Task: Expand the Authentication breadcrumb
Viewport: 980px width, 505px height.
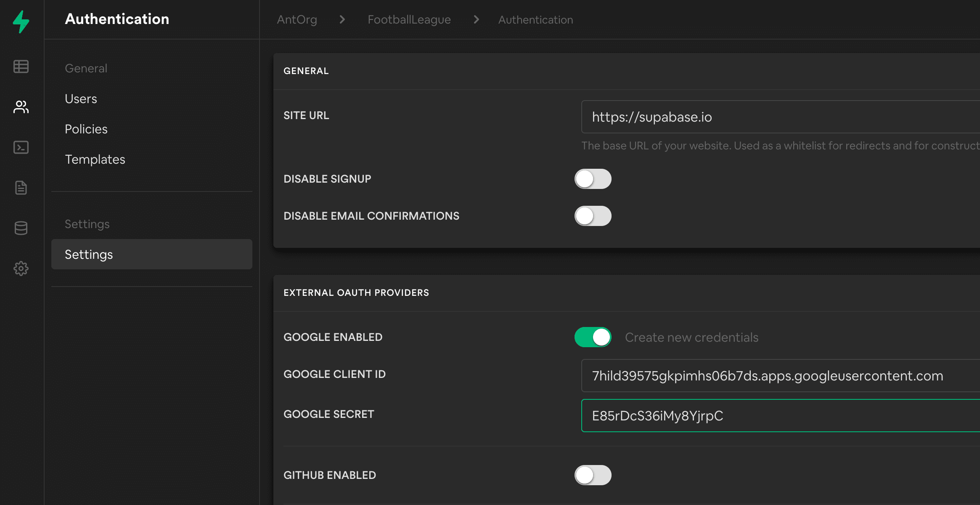Action: tap(535, 19)
